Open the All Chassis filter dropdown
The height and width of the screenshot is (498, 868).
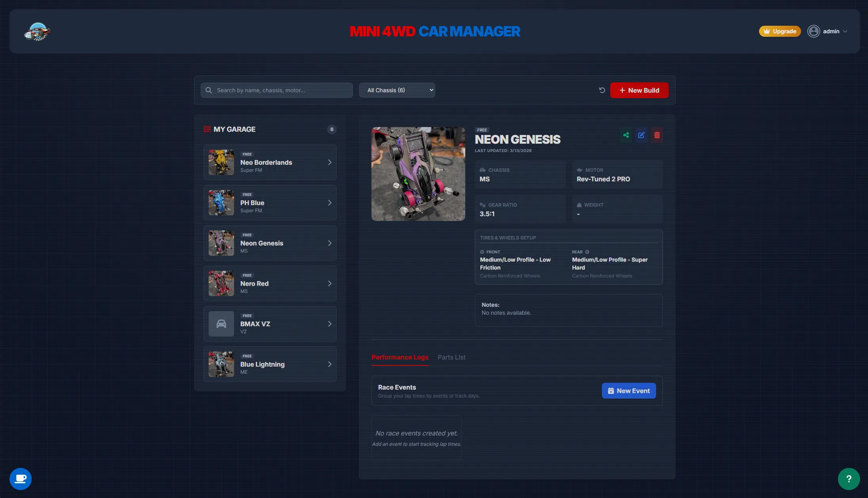click(396, 90)
